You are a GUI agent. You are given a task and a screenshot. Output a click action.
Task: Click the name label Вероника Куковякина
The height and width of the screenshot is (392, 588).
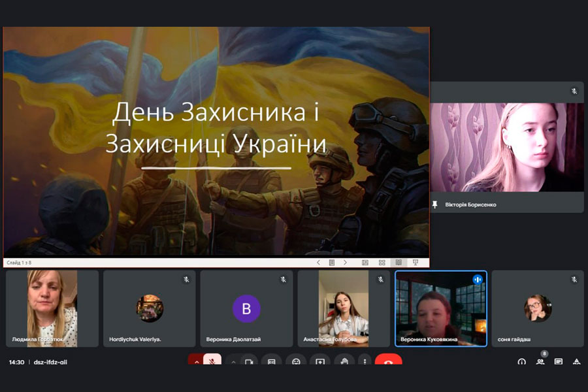pos(429,339)
